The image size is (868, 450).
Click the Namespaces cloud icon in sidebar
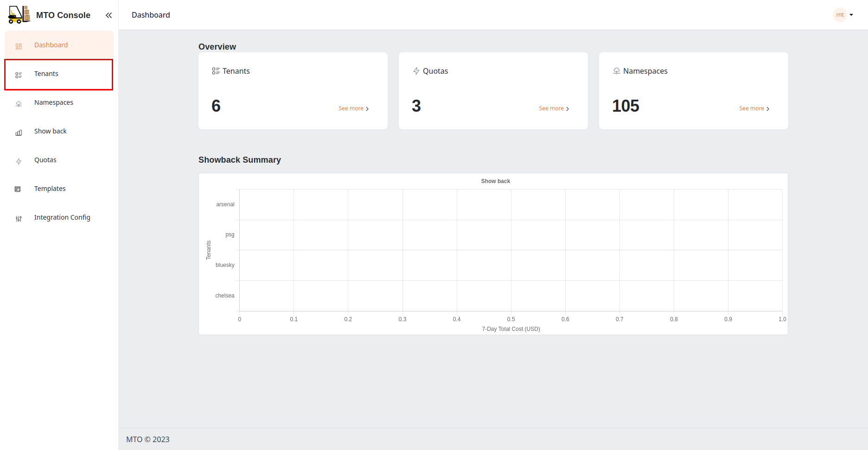[19, 103]
